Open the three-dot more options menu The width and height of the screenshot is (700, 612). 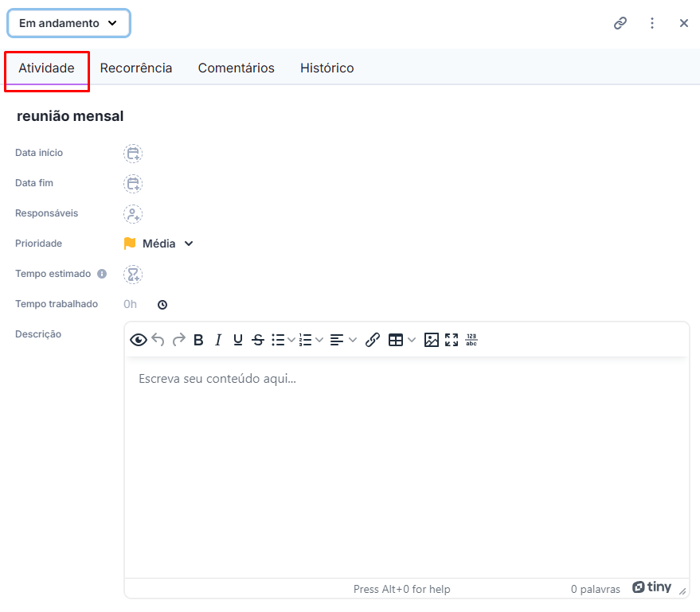(652, 23)
